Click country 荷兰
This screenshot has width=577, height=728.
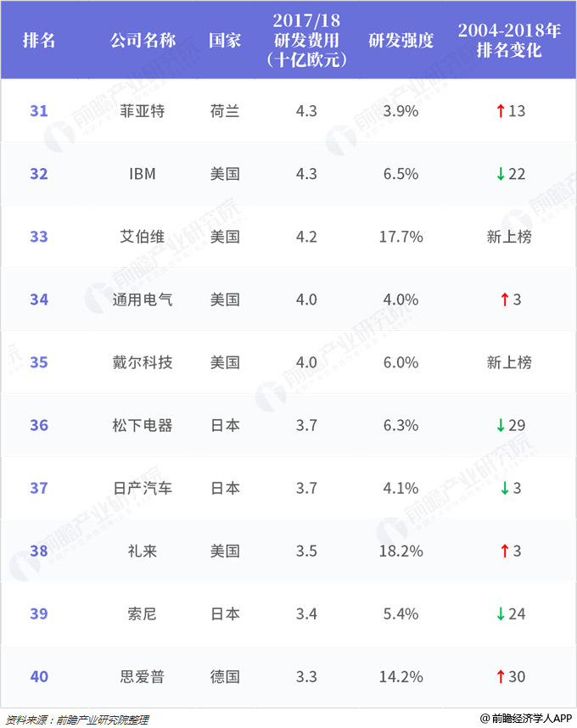(225, 111)
